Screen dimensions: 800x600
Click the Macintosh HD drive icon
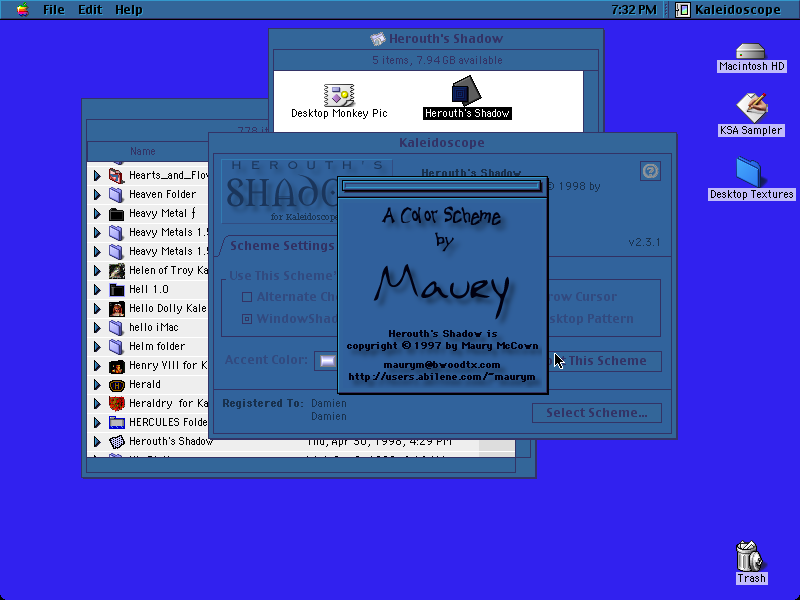[x=751, y=51]
